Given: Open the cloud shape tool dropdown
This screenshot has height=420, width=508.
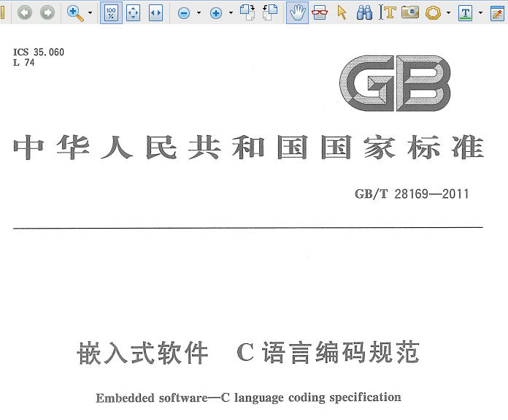Looking at the screenshot, I should [448, 13].
